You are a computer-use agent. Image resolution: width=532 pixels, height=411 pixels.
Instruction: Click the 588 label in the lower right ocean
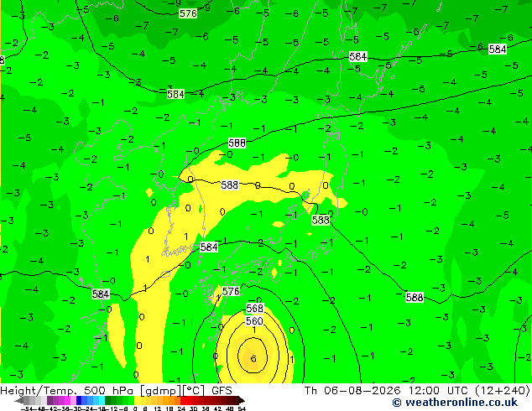(415, 298)
